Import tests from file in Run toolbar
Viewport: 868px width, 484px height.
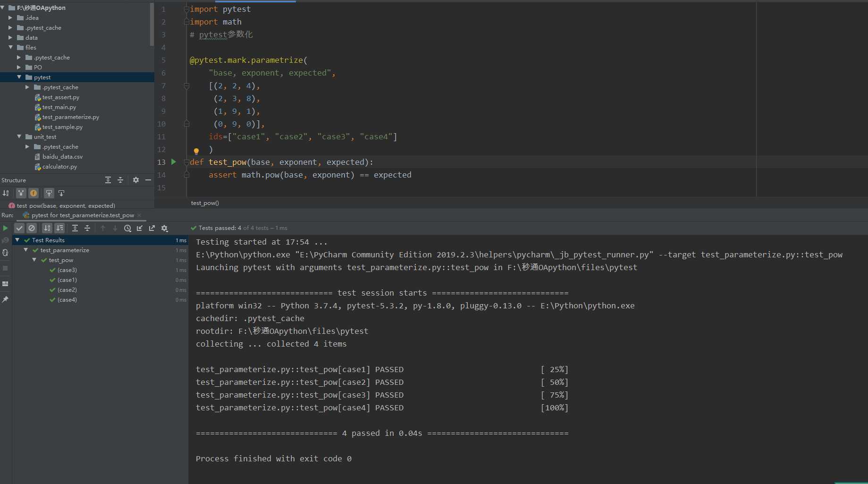tap(140, 228)
